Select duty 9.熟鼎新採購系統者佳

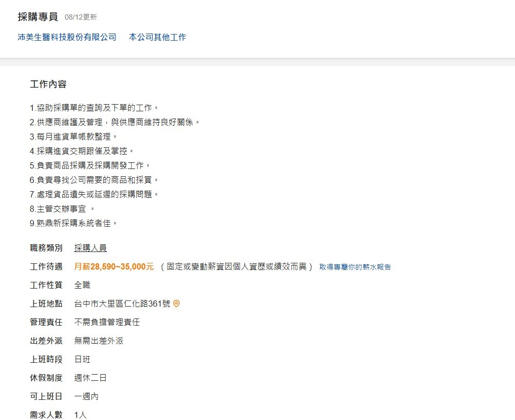74,223
